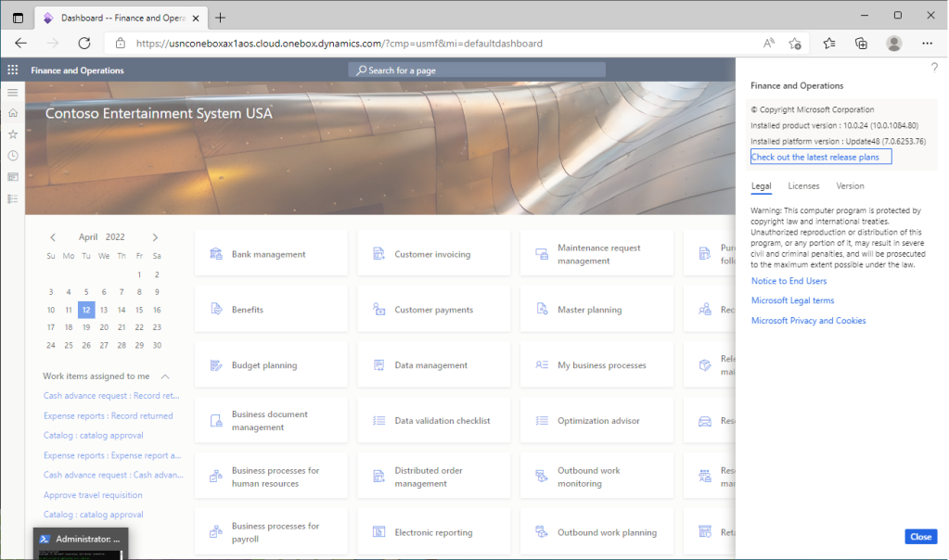
Task: Collapse the Work items assigned to me section
Action: click(x=164, y=376)
